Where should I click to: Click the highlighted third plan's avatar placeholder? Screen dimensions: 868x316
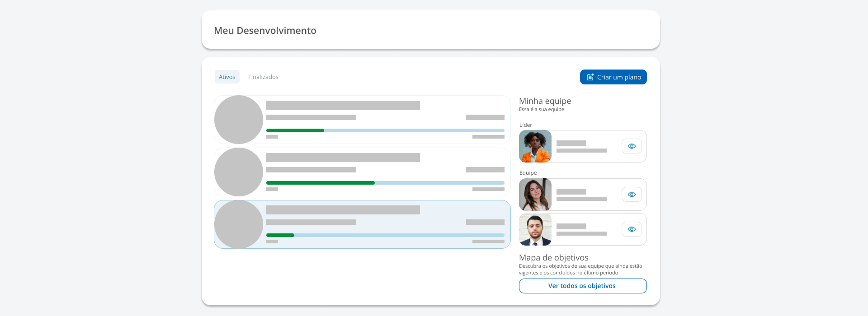(239, 224)
